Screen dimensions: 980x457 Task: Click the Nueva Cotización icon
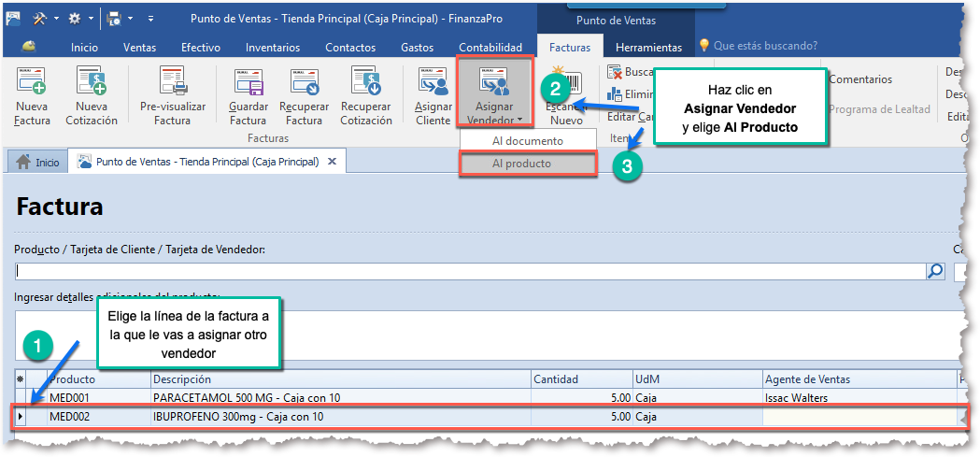tap(92, 81)
